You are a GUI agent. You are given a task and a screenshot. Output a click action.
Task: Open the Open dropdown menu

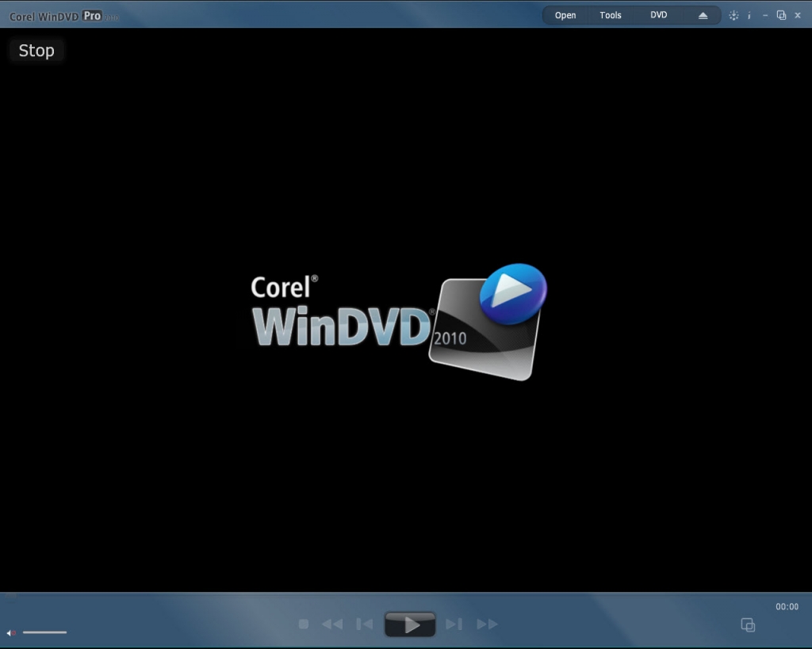[565, 15]
